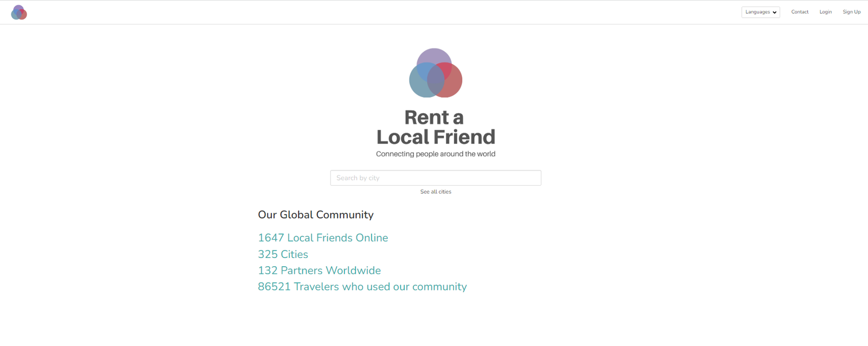Follow the See all cities link
Screen dimensions: 868x346
tap(436, 192)
